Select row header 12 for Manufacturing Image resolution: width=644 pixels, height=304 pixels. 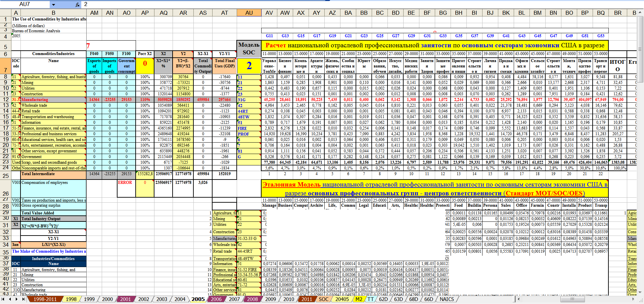pyautogui.click(x=5, y=100)
